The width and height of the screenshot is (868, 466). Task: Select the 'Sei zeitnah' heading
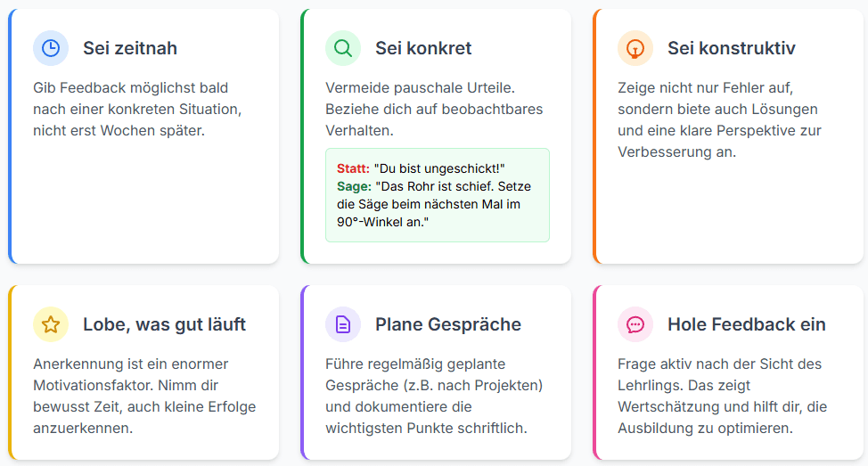[130, 48]
